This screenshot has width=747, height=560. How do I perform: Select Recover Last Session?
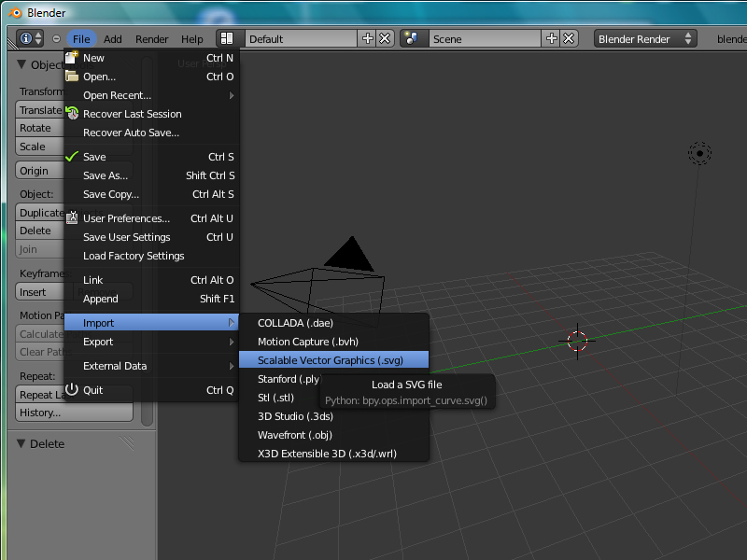point(151,114)
